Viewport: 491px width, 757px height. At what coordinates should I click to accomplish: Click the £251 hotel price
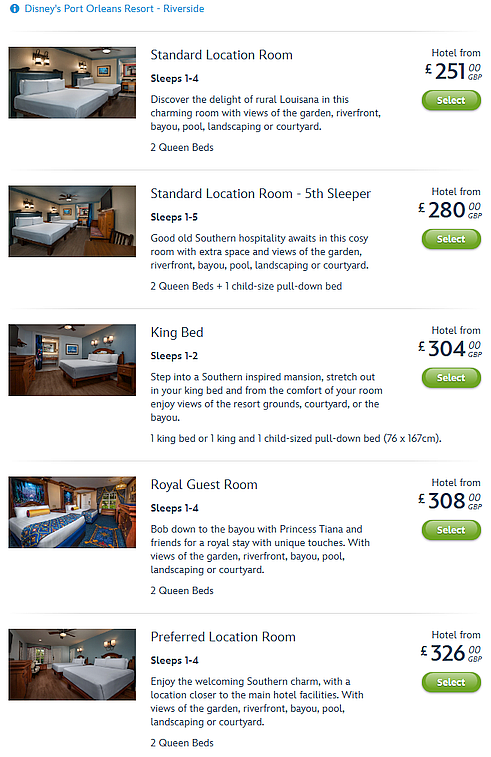pos(453,71)
